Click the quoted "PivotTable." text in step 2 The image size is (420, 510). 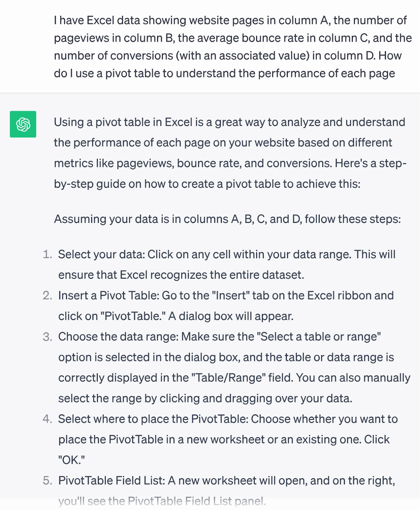(133, 316)
